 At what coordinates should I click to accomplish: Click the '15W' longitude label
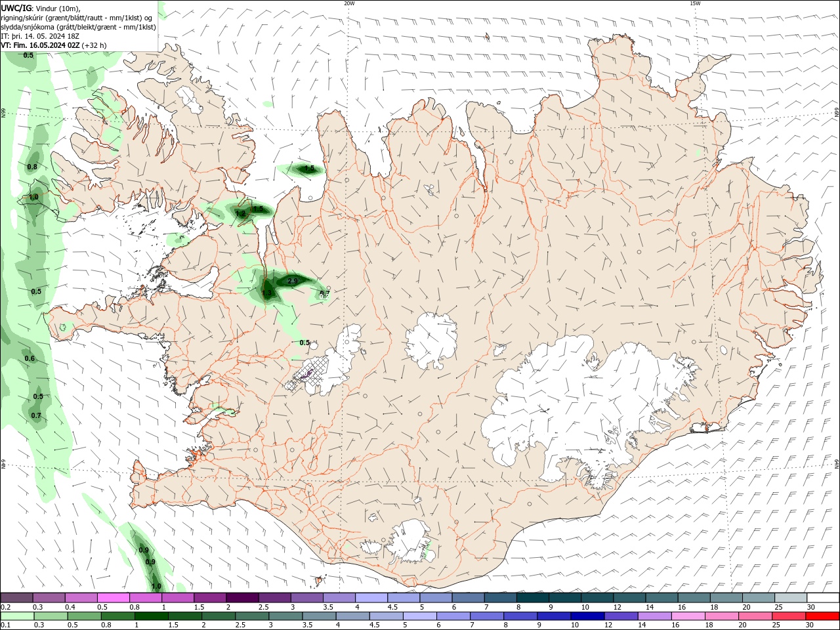click(x=695, y=3)
